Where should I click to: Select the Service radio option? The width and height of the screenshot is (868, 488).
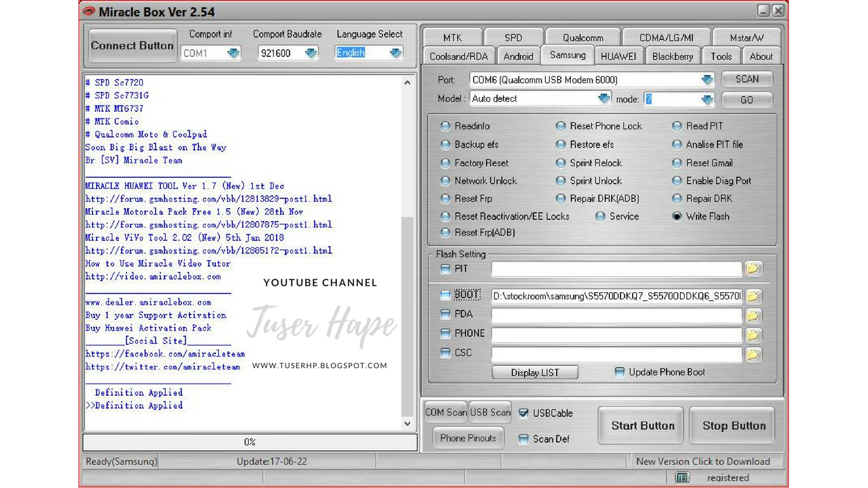600,216
